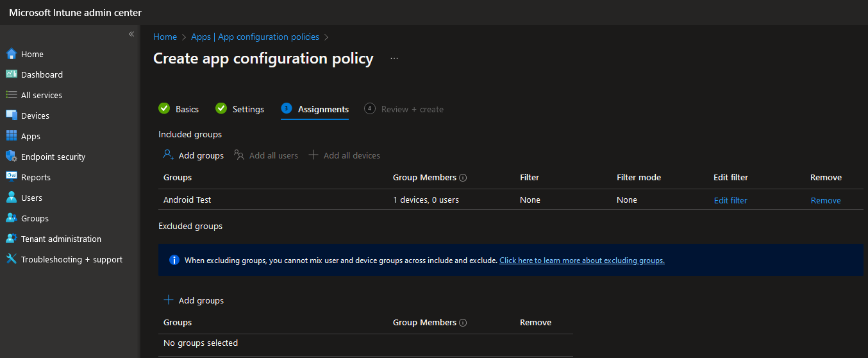Click the Add all devices button
The width and height of the screenshot is (868, 358).
[x=344, y=155]
